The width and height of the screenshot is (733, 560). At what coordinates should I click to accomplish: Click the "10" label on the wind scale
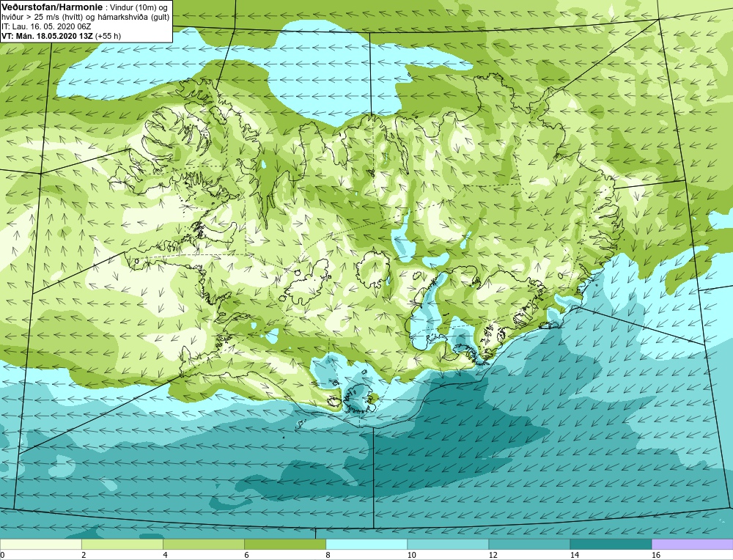411,555
